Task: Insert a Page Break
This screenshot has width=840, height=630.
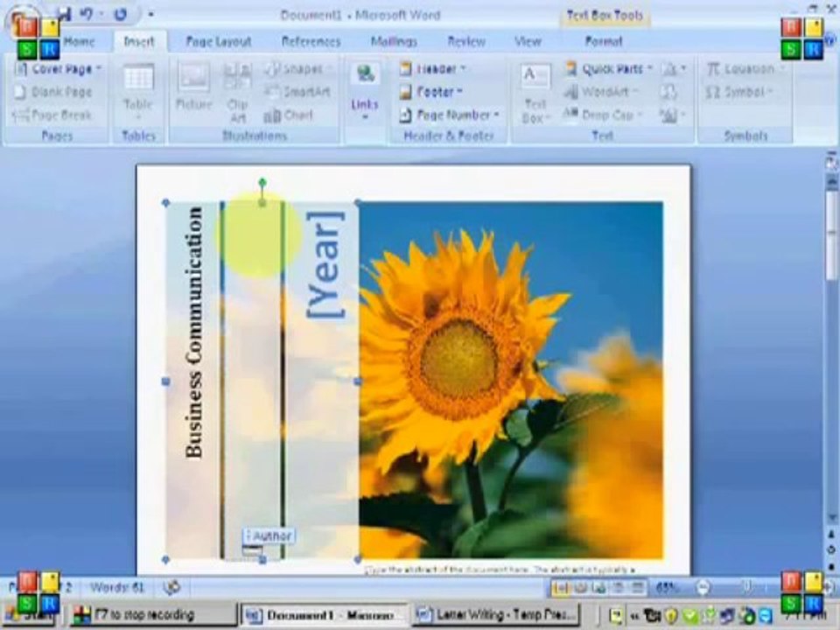Action: coord(52,115)
